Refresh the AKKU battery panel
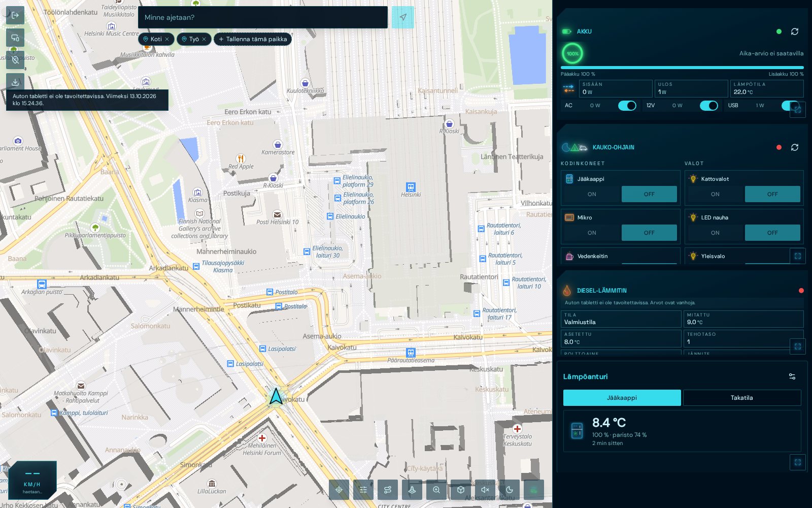This screenshot has width=812, height=508. [x=795, y=31]
